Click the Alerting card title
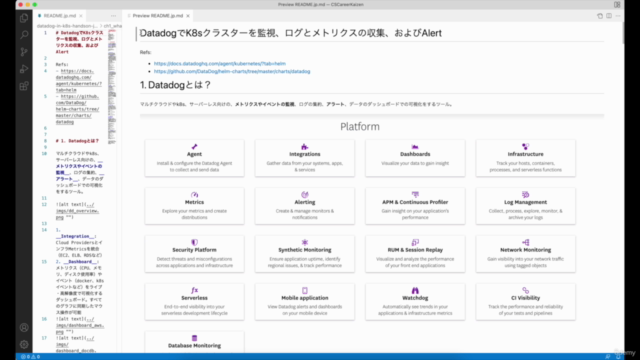 click(304, 202)
